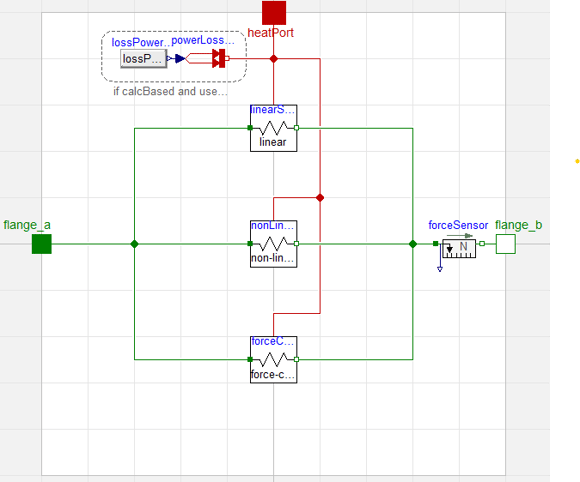
Task: Click the forceSensor left green port
Action: (436, 243)
